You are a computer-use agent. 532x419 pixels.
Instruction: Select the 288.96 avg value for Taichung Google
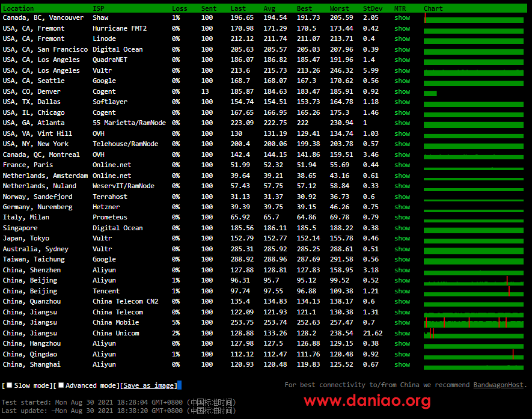click(275, 259)
